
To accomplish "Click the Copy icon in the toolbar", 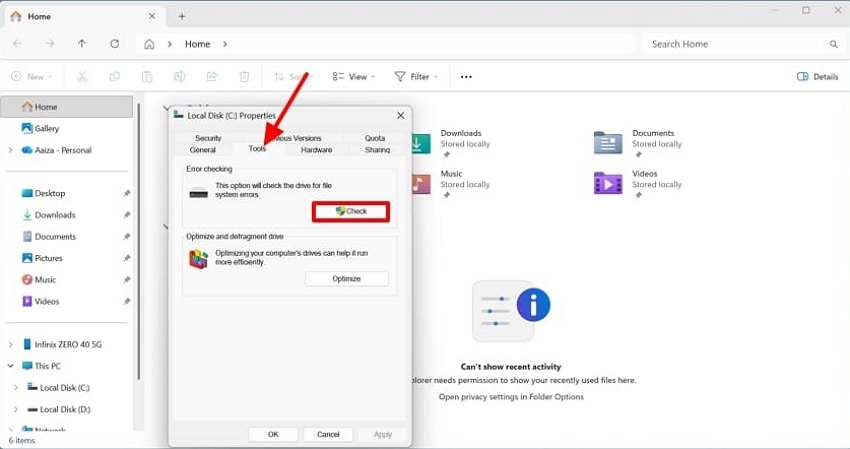I will 114,76.
